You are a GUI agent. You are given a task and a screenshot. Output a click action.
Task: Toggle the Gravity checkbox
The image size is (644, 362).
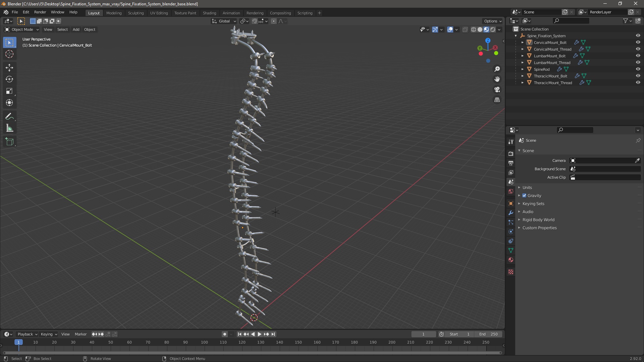tap(524, 195)
